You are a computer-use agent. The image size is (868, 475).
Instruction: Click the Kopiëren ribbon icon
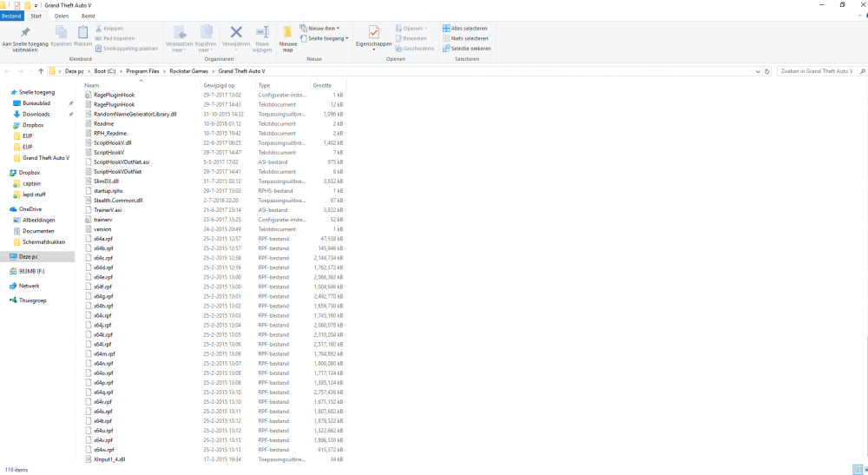[61, 32]
